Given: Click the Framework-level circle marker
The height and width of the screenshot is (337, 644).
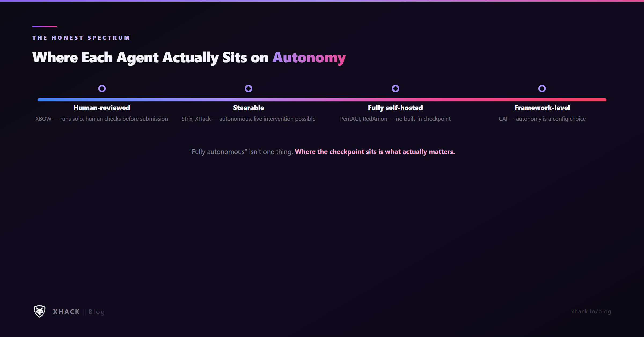Looking at the screenshot, I should pos(542,89).
